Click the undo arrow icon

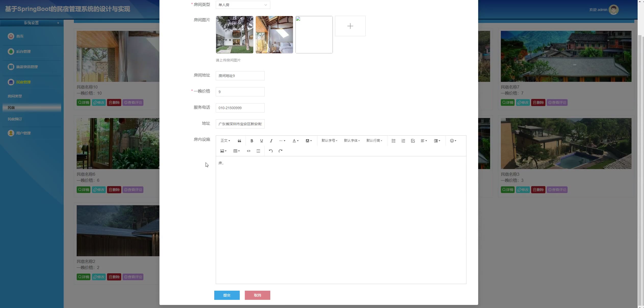pos(271,151)
